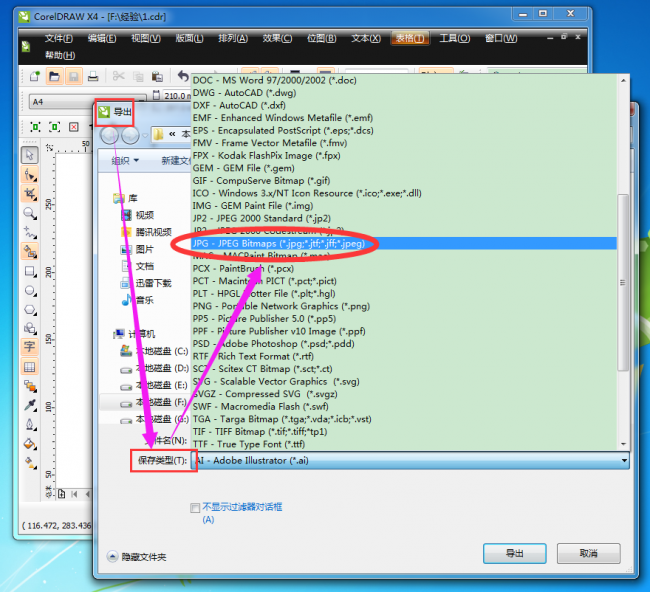Viewport: 650px width, 592px height.
Task: Select the Fill bucket tool
Action: pyautogui.click(x=30, y=444)
